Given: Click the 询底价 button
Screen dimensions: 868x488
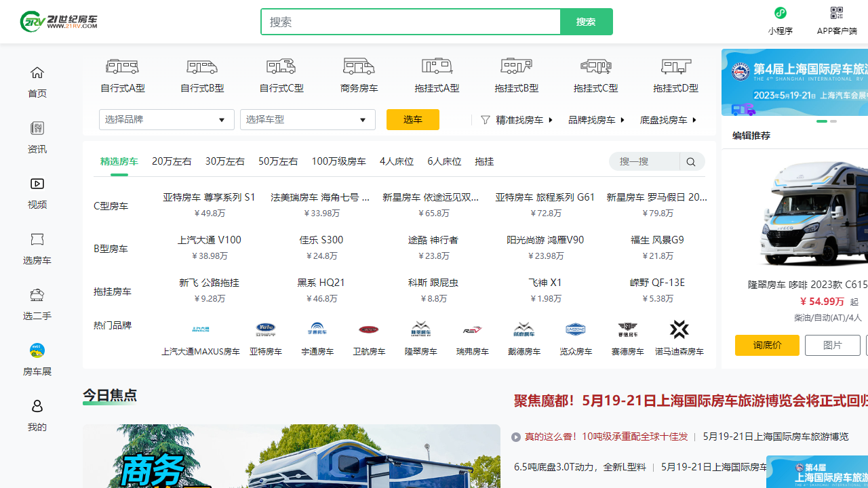Looking at the screenshot, I should [767, 345].
